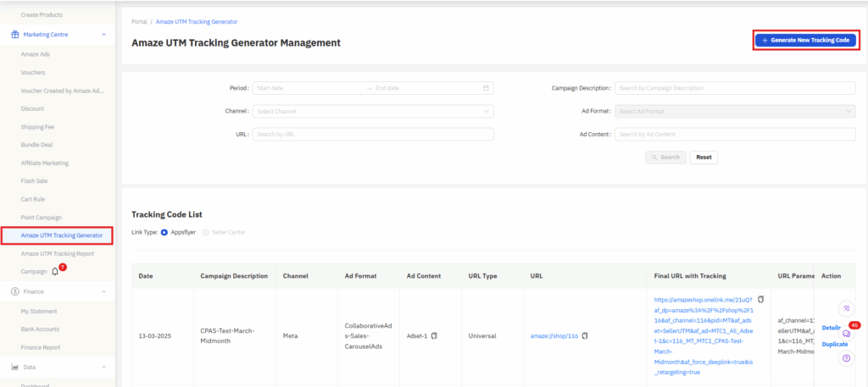The image size is (868, 387).
Task: Select Amaze UTM Tracking Generator in sidebar
Action: coord(61,235)
